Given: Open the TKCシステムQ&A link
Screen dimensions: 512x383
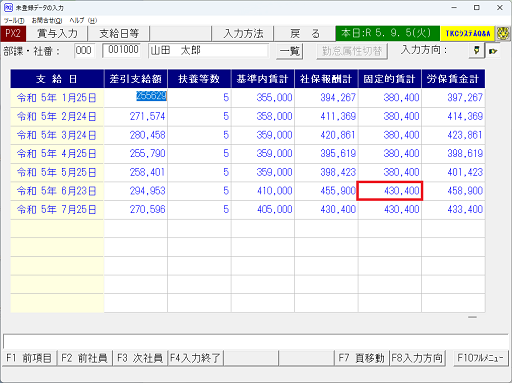Looking at the screenshot, I should coord(467,33).
